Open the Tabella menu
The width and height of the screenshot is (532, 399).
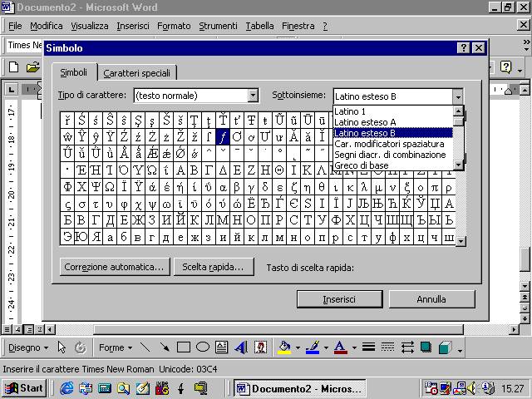coord(259,26)
